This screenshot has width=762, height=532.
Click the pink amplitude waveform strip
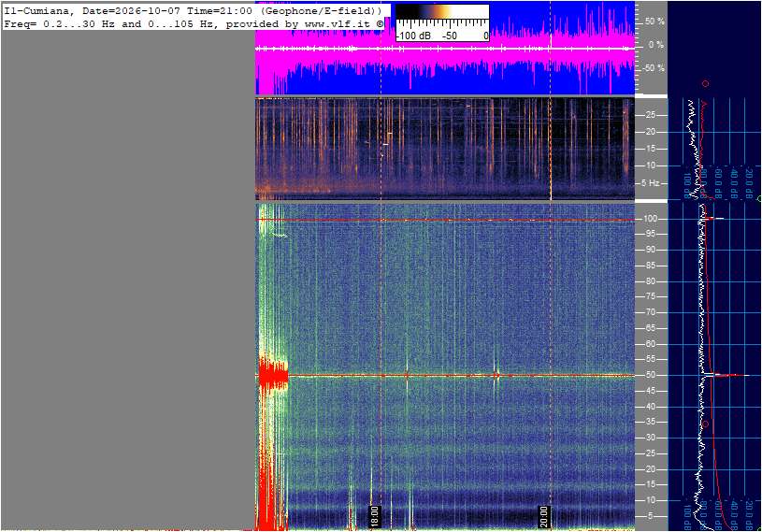(x=445, y=48)
